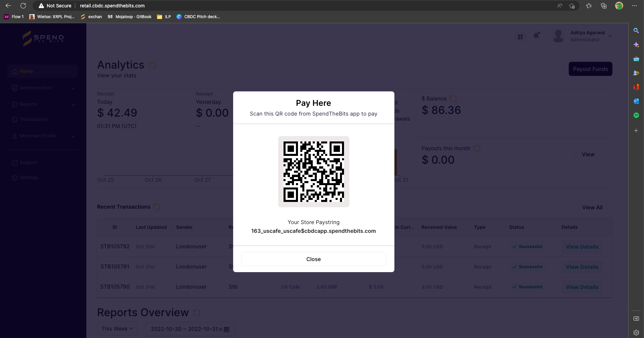Viewport: 644px width, 338px height.
Task: Open CBDC Pitch deck bookmark
Action: coord(198,17)
